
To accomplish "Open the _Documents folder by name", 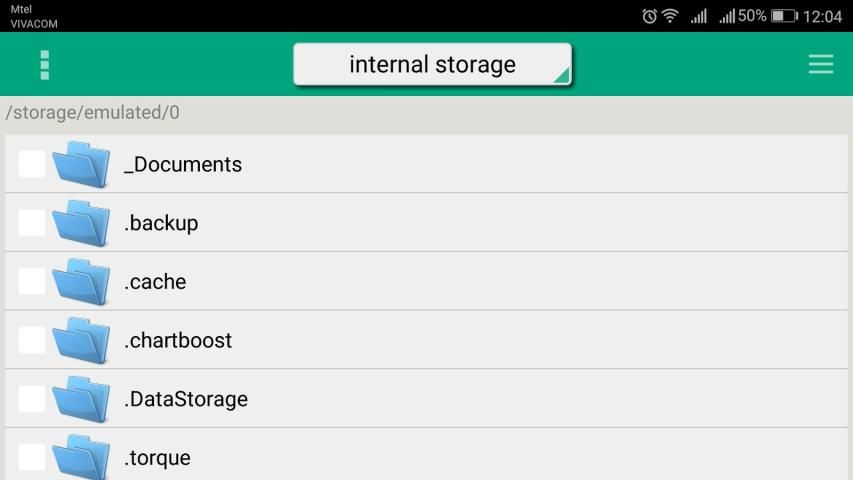I will point(183,164).
